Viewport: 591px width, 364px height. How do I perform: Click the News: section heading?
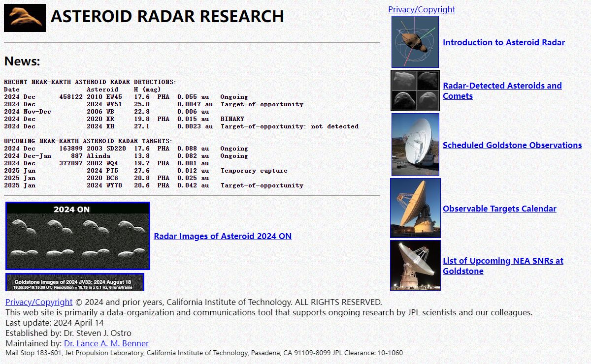click(x=22, y=61)
